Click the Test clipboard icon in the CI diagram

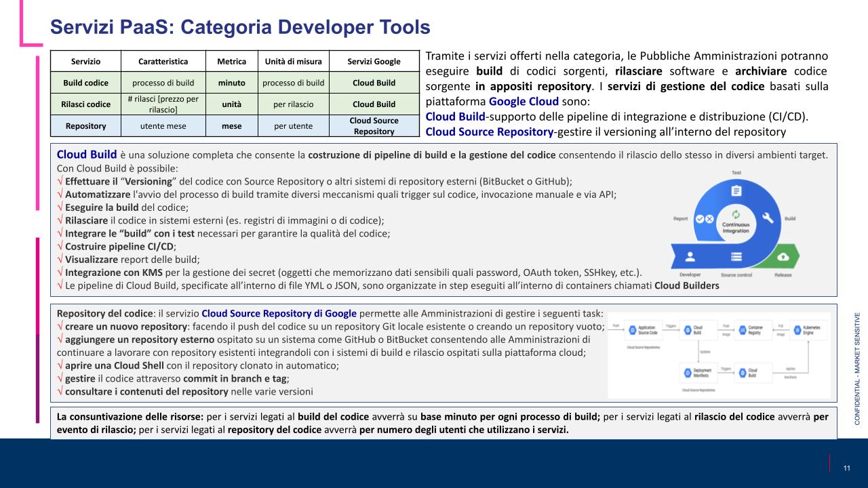736,190
